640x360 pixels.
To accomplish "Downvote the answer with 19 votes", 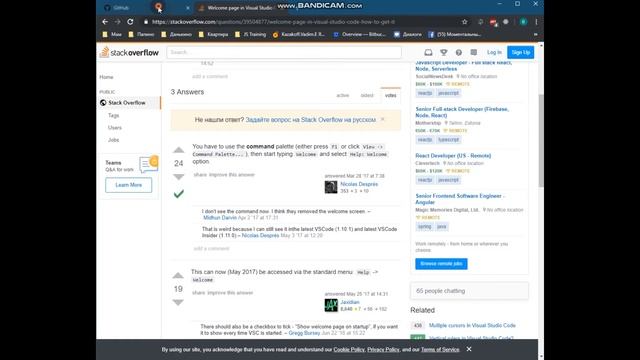I will coord(178,302).
